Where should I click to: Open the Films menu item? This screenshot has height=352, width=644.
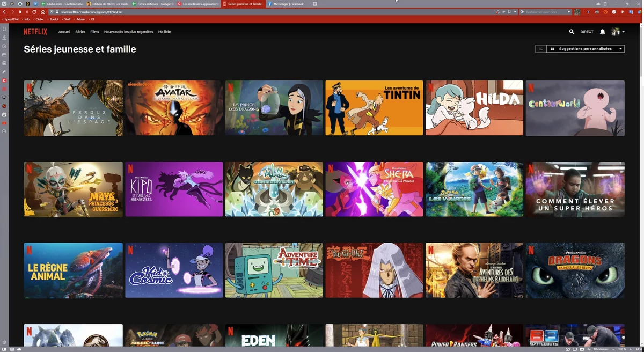click(94, 32)
